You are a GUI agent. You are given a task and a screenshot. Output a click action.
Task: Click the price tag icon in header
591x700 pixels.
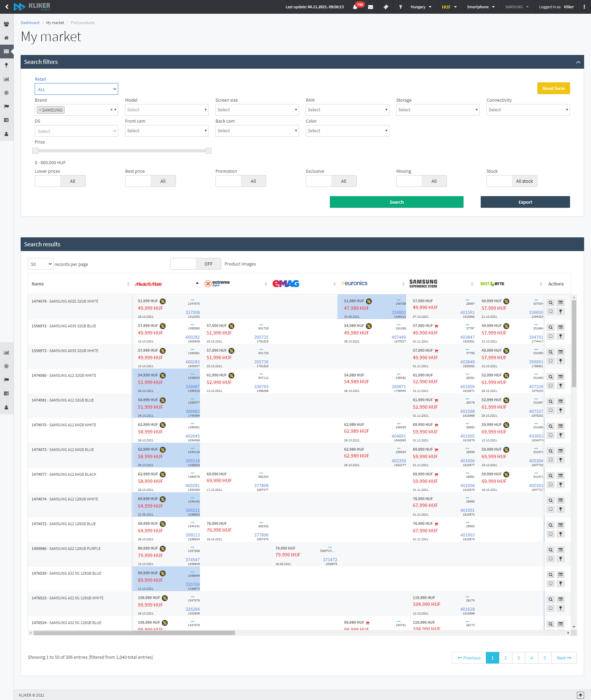click(x=386, y=7)
